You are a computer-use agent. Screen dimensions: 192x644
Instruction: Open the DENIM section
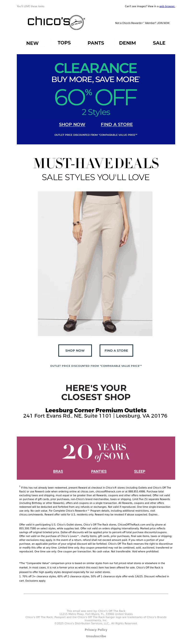click(x=127, y=43)
